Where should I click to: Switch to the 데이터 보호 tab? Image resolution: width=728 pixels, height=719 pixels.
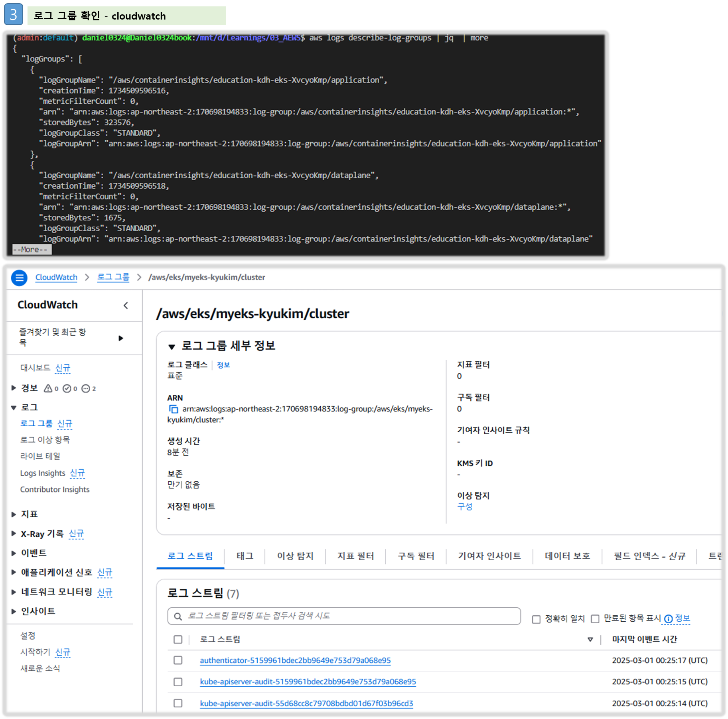coord(567,556)
